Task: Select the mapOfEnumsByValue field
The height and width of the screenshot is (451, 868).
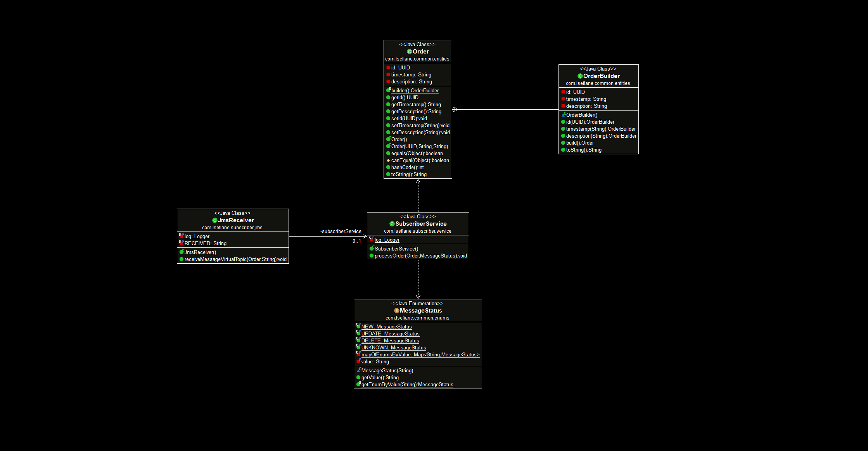Action: tap(420, 355)
